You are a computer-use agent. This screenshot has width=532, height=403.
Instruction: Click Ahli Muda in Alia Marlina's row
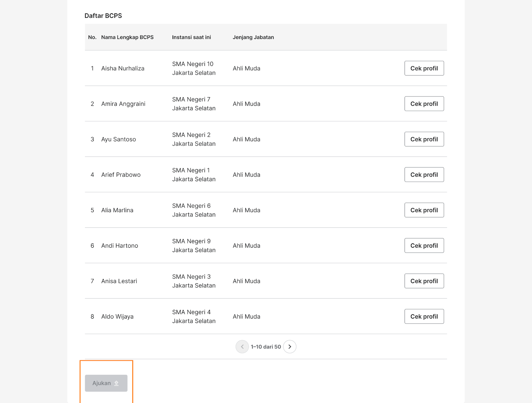(246, 210)
